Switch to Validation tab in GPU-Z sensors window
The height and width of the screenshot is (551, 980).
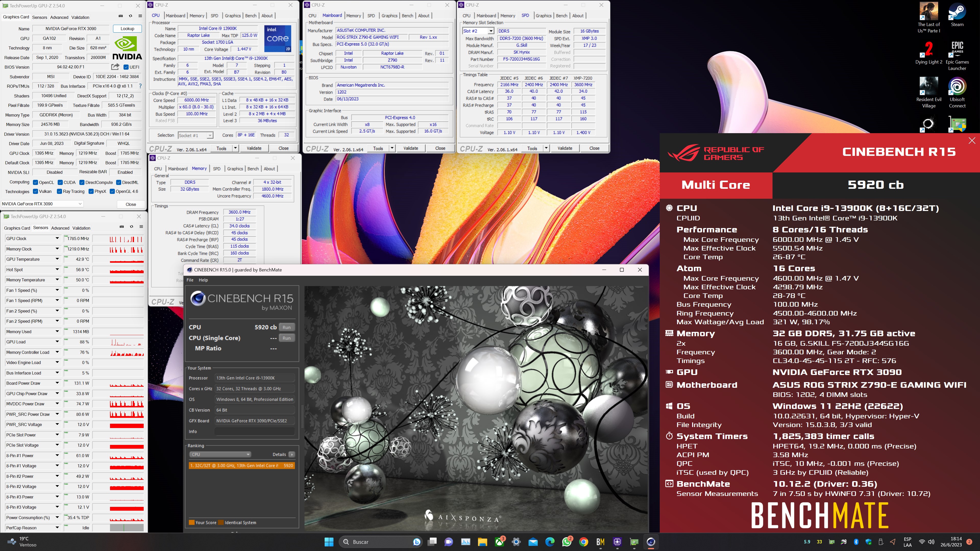[x=81, y=228]
